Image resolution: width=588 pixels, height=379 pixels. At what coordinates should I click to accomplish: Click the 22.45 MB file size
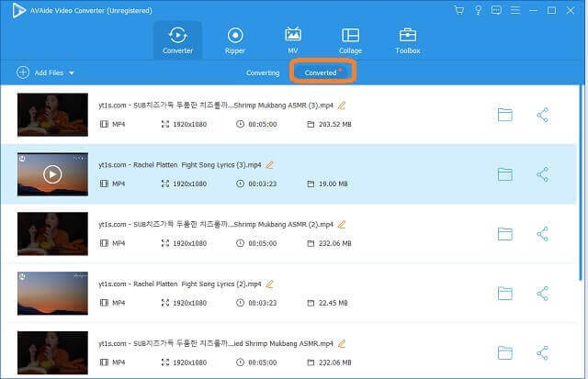click(x=333, y=303)
